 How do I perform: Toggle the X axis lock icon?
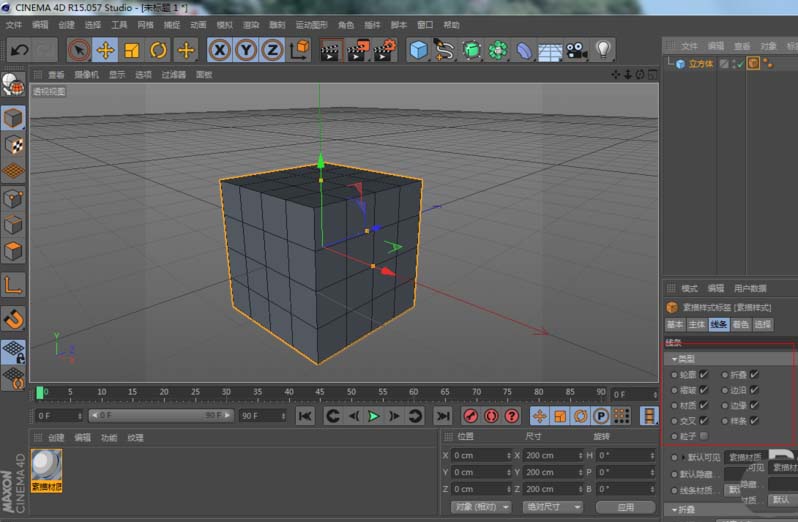click(x=219, y=50)
